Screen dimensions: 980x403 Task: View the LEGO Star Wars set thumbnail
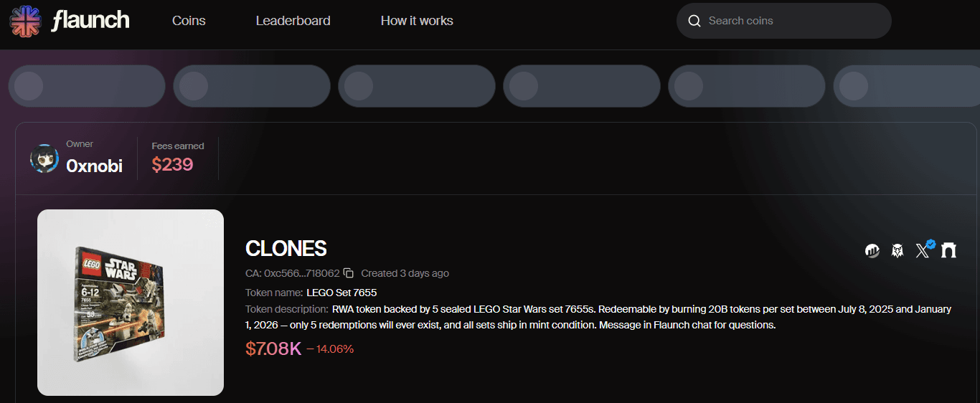pyautogui.click(x=131, y=303)
